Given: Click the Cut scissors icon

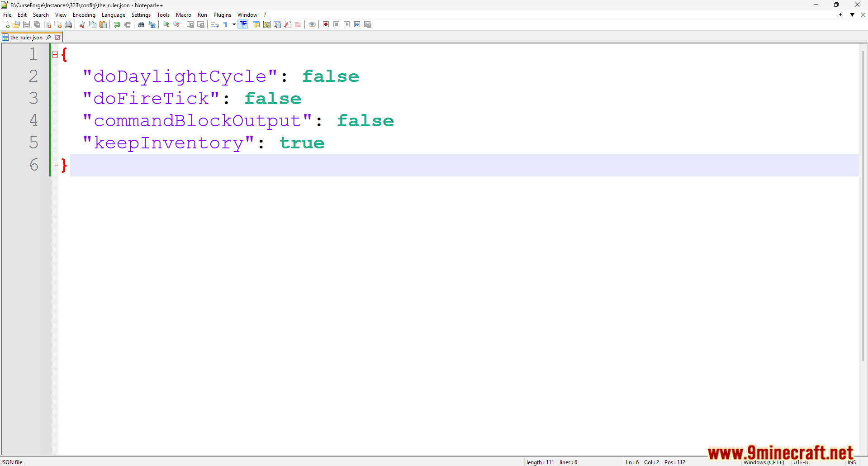Looking at the screenshot, I should 82,25.
